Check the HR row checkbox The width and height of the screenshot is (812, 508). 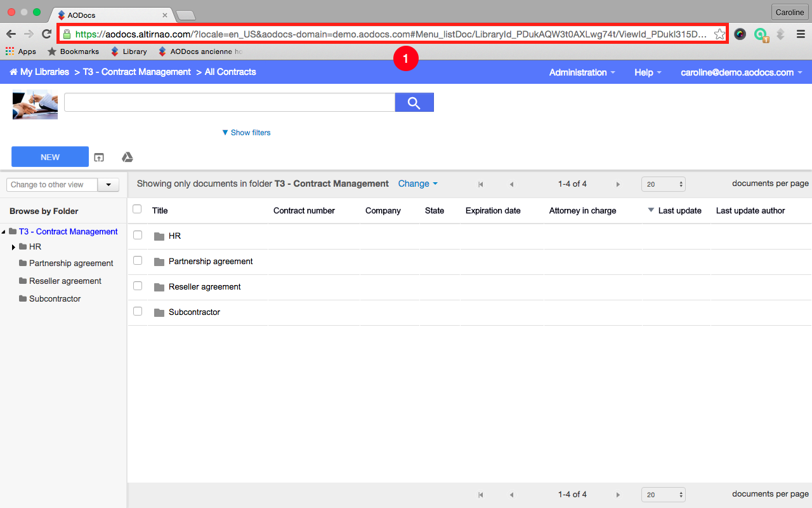138,235
